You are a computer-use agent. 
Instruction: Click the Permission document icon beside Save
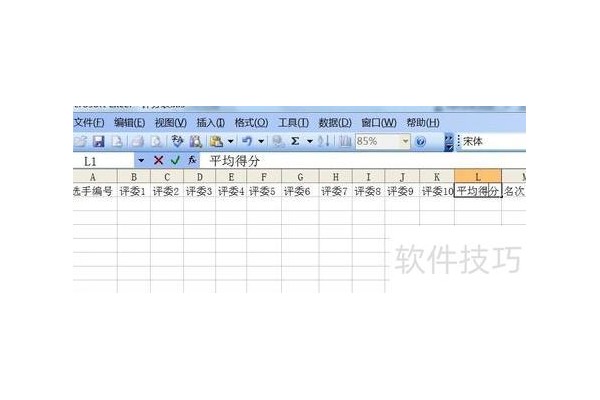[117, 142]
